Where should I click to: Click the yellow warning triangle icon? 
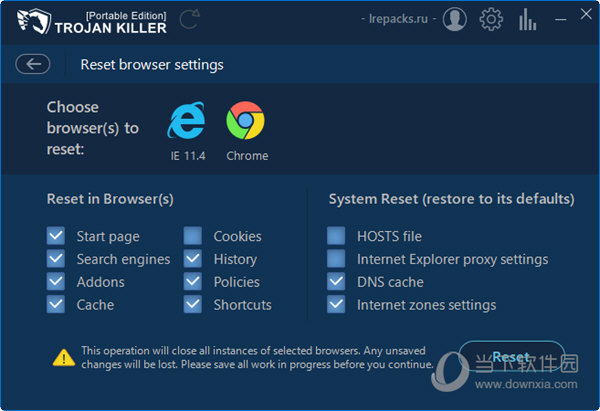coord(64,357)
